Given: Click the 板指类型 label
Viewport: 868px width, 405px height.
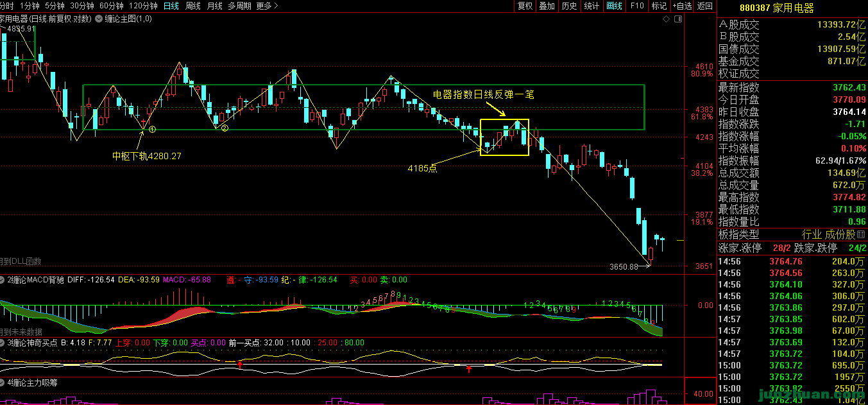Looking at the screenshot, I should point(738,235).
